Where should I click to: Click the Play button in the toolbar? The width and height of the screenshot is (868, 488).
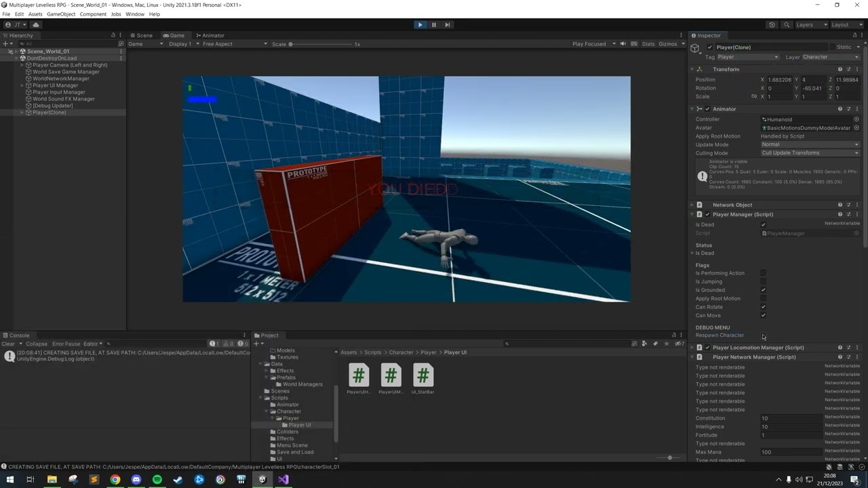point(420,24)
